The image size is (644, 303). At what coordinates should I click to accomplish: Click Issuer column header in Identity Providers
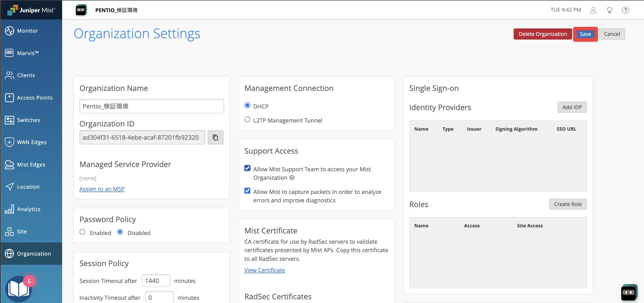point(474,129)
